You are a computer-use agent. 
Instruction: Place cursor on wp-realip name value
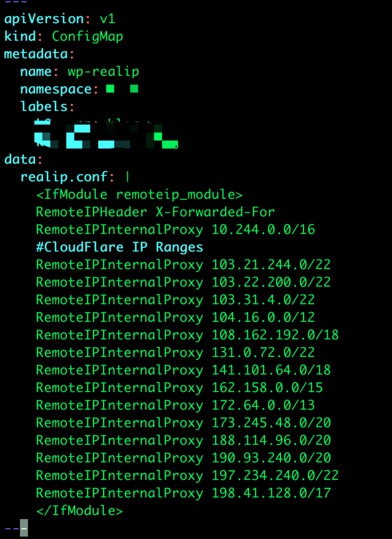(104, 72)
